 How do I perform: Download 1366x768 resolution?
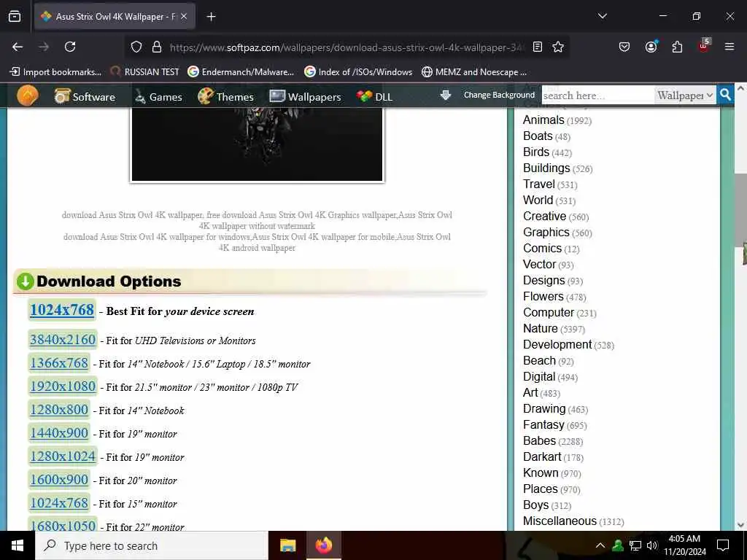point(59,363)
